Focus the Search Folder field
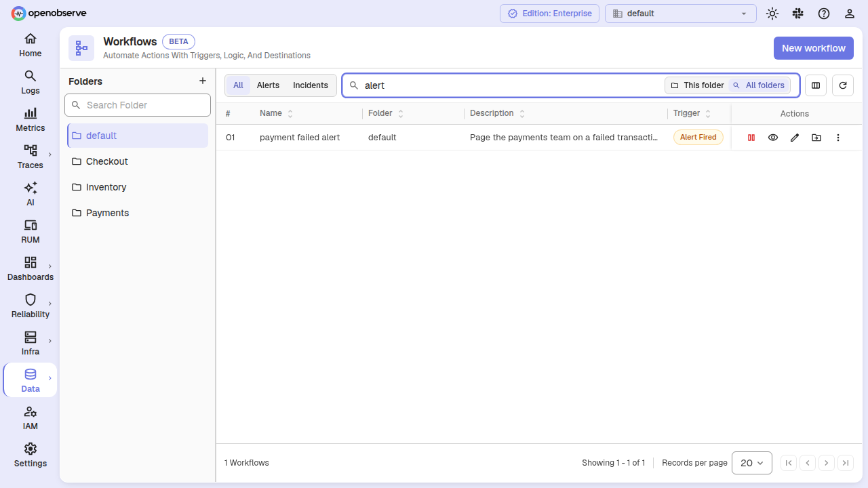868x488 pixels. point(138,105)
